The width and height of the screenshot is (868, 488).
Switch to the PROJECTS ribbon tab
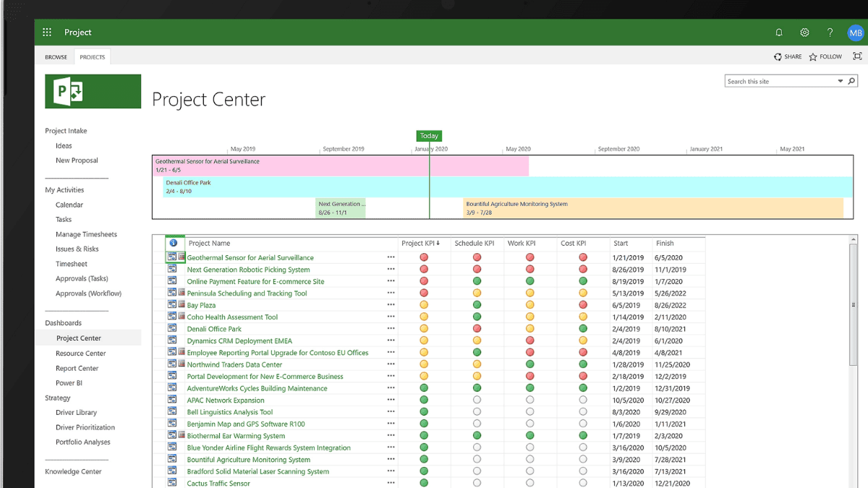pyautogui.click(x=92, y=56)
